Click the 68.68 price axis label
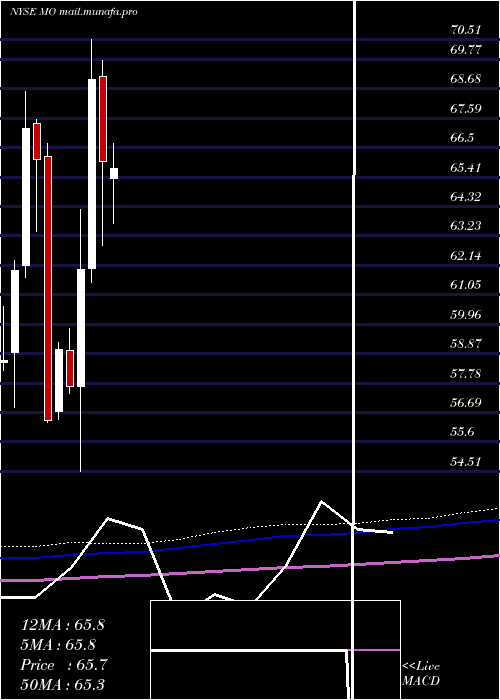 point(466,79)
